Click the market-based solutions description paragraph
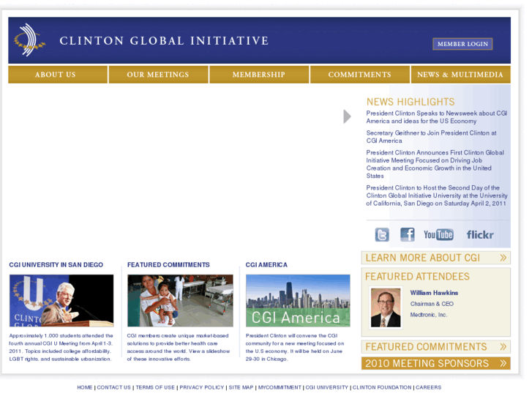Viewport: 532px width, 399px height. coord(179,347)
